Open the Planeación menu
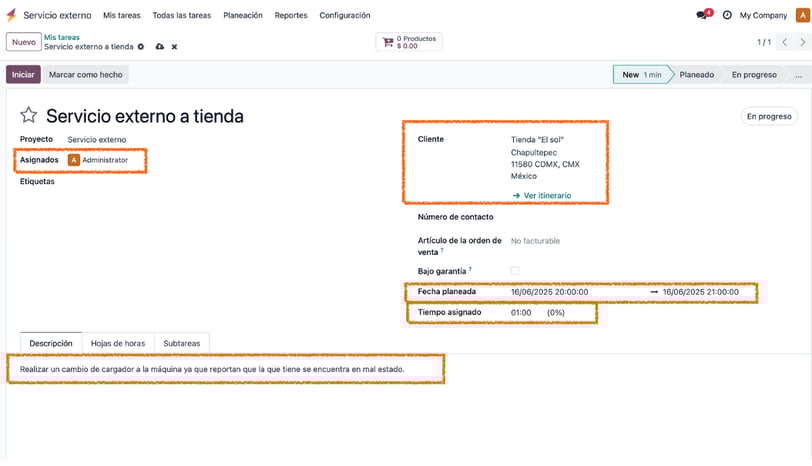 coord(243,16)
